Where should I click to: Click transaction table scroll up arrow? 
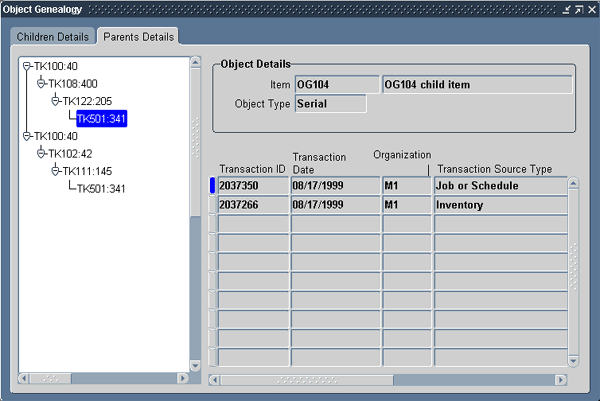pyautogui.click(x=573, y=183)
